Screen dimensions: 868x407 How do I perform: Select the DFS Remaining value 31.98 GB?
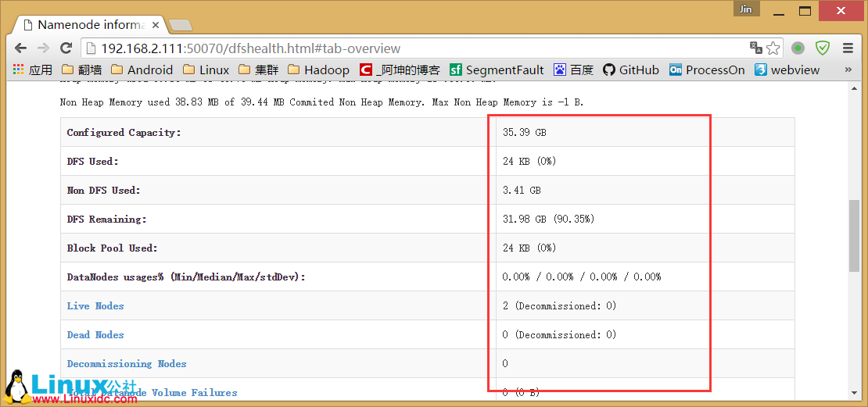coord(548,219)
